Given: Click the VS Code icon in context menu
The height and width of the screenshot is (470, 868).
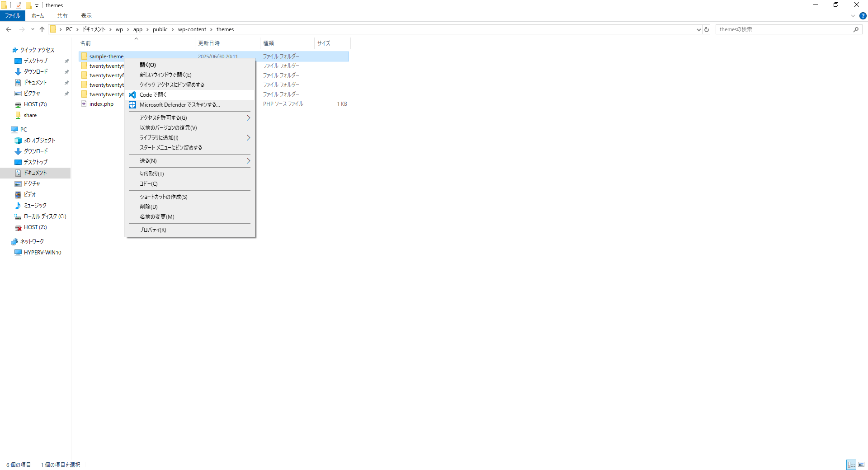Looking at the screenshot, I should coord(132,95).
